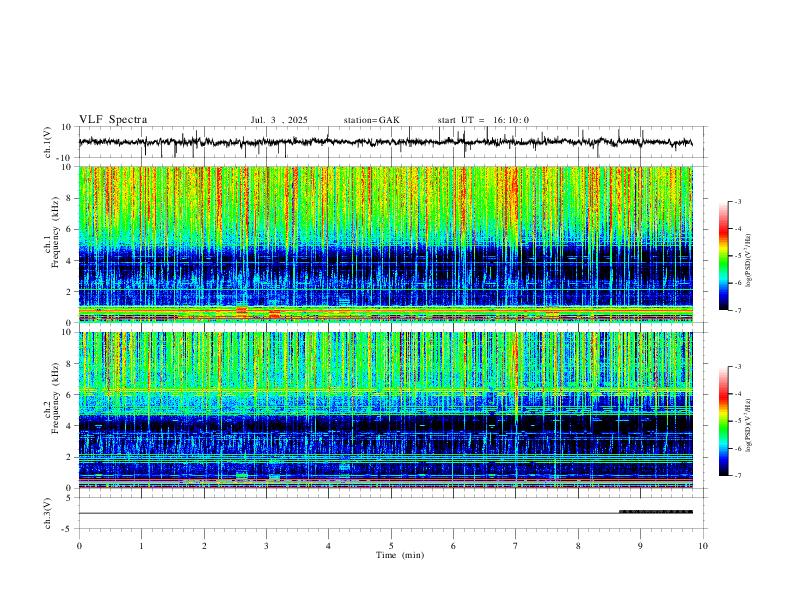Click inside the ch.1 spectrogram panel

point(385,244)
